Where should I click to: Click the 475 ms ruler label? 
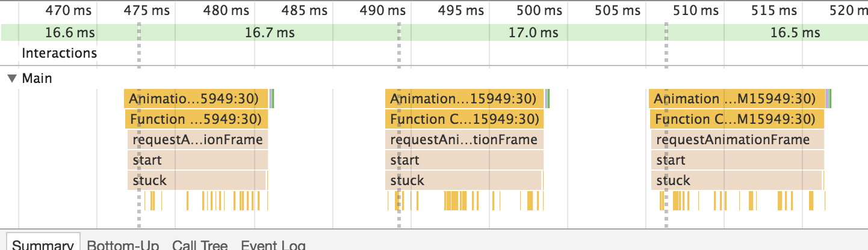point(146,10)
